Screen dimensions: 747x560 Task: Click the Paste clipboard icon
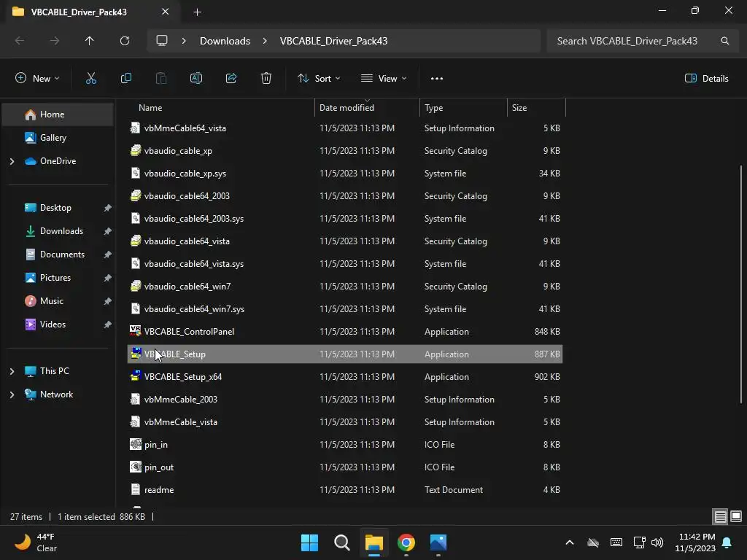161,79
